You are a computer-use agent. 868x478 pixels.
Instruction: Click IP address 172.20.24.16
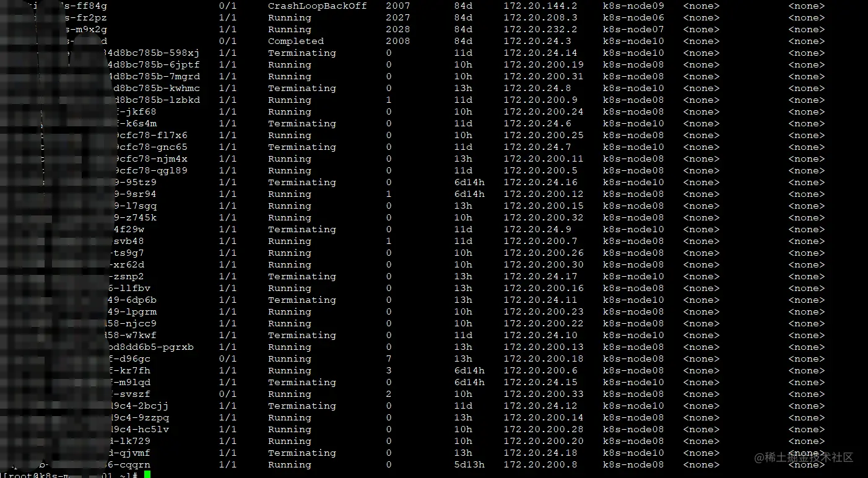click(x=540, y=183)
